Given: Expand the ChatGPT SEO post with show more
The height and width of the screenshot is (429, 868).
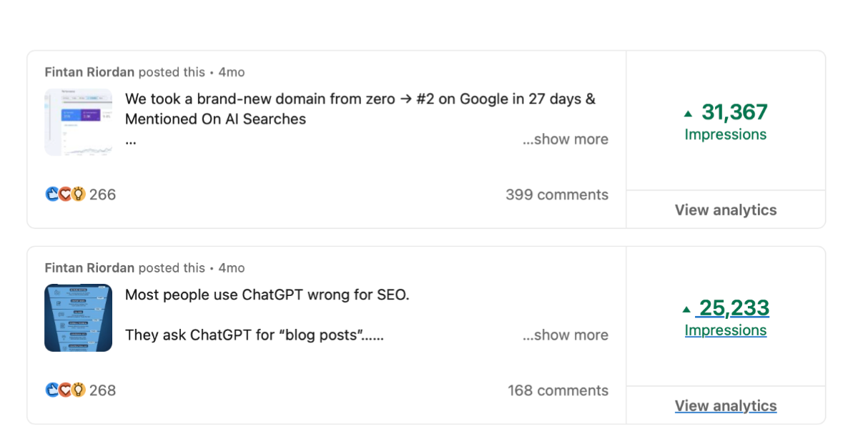Looking at the screenshot, I should [x=565, y=335].
